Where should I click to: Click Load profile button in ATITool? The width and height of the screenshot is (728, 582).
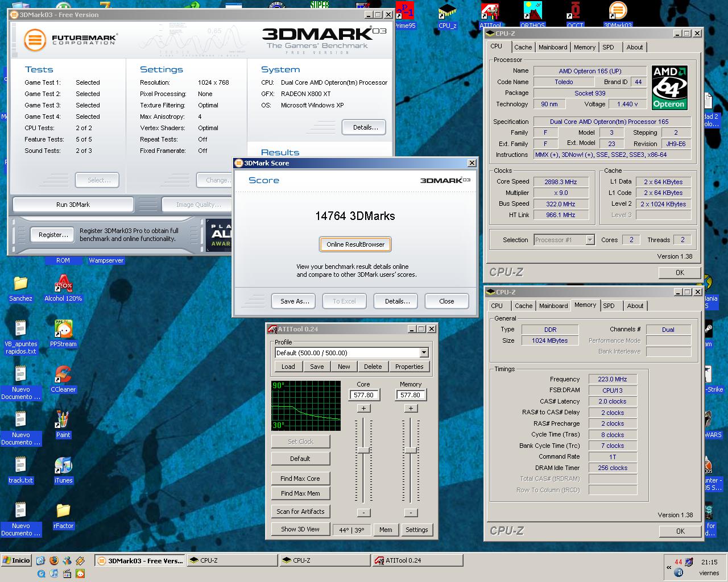[x=288, y=367]
